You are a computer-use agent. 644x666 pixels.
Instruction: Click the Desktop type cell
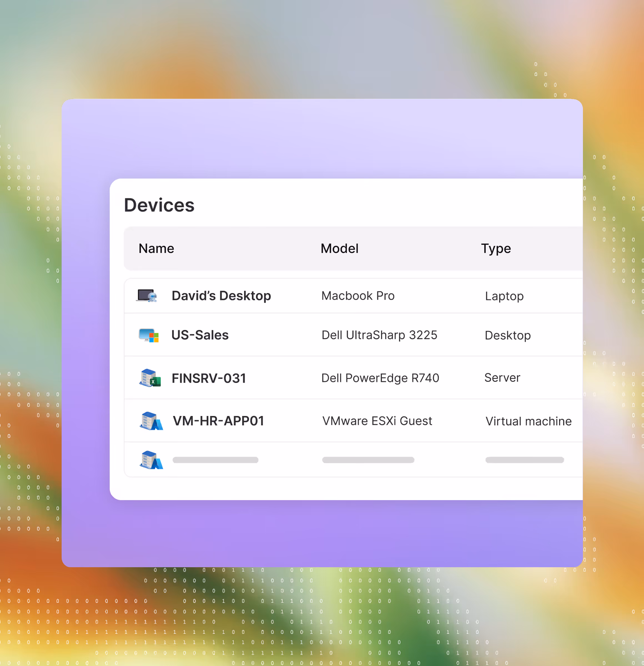[x=508, y=336]
